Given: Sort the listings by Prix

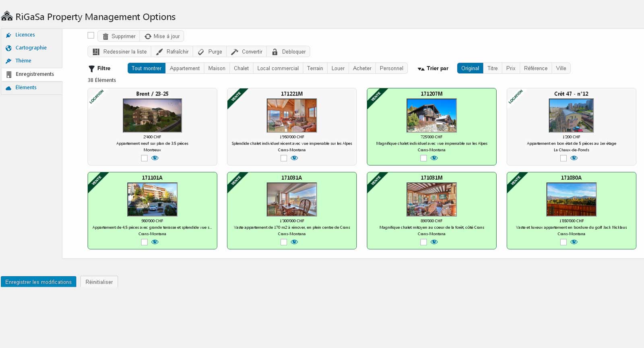Looking at the screenshot, I should point(511,68).
